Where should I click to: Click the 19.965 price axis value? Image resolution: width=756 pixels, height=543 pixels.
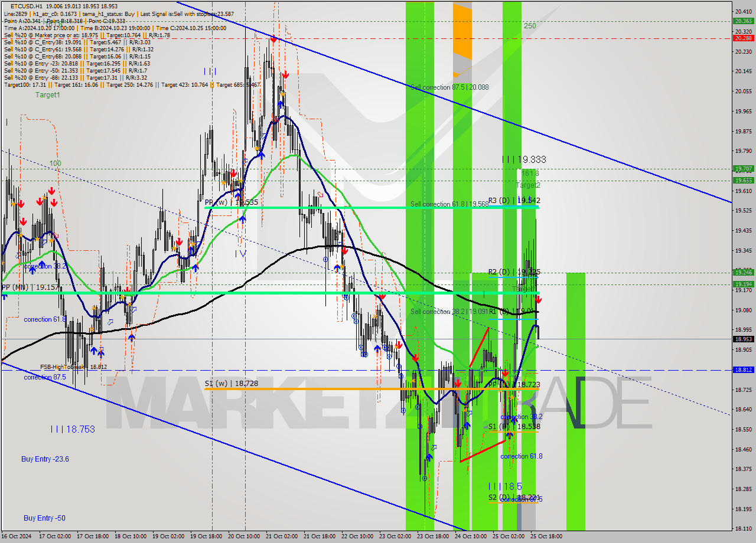pos(743,111)
